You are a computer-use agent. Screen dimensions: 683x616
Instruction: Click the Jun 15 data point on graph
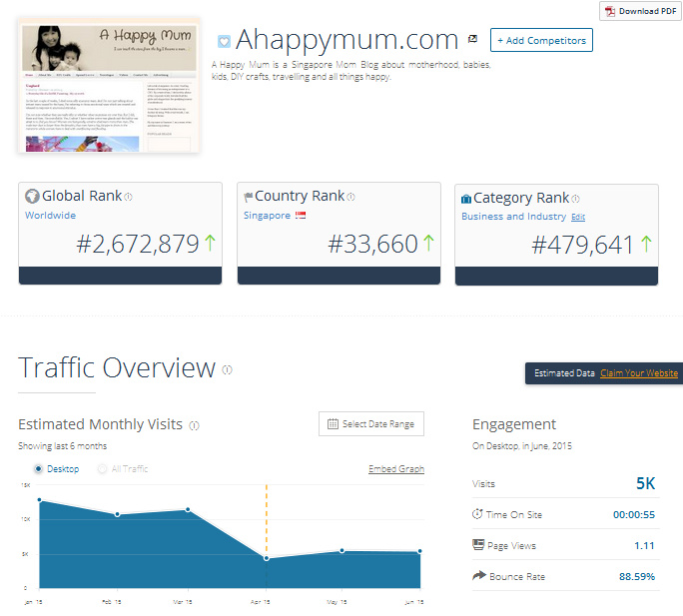pyautogui.click(x=420, y=551)
